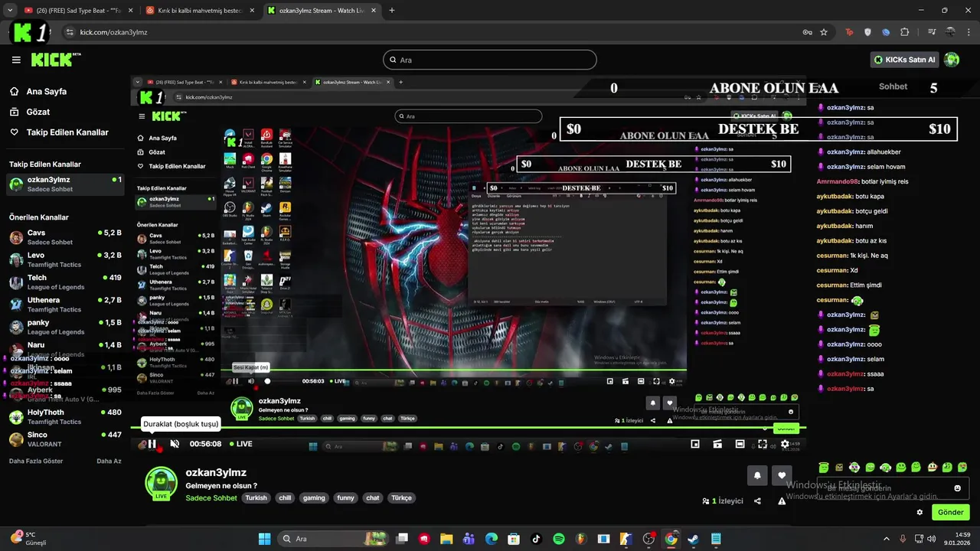
Task: Select the funny tag
Action: pos(346,498)
